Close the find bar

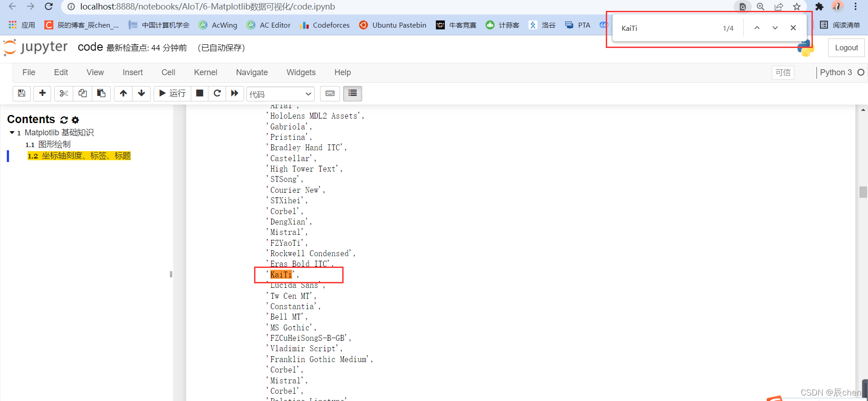[793, 28]
